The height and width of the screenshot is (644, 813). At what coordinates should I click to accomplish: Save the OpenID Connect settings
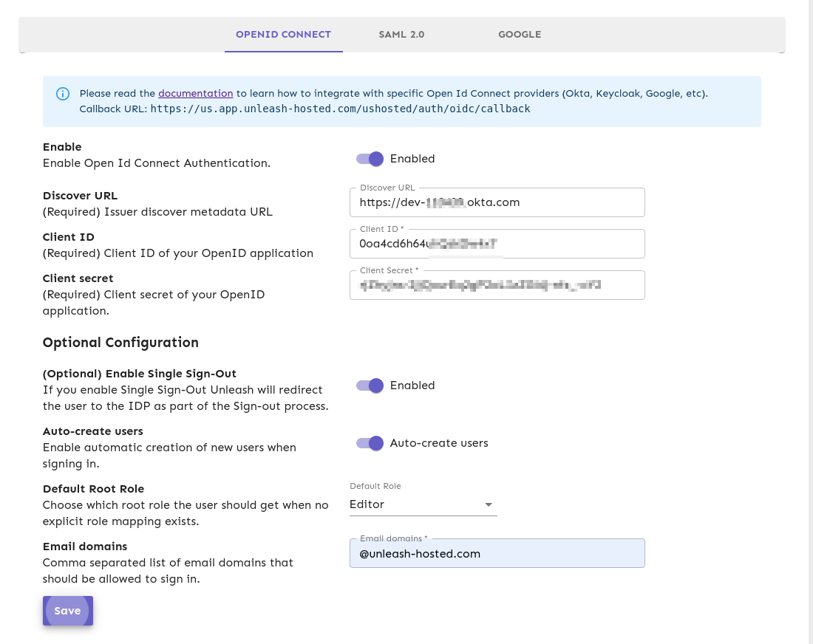pyautogui.click(x=67, y=611)
